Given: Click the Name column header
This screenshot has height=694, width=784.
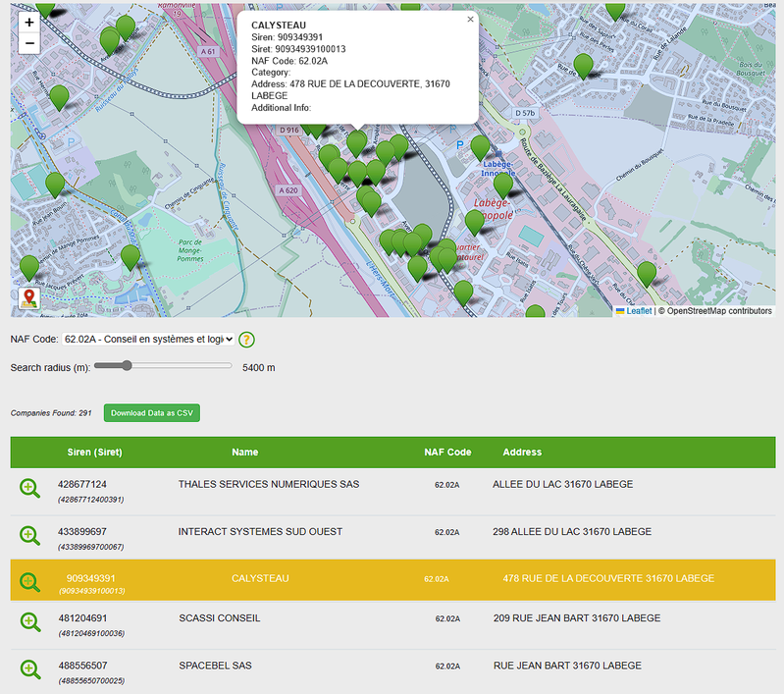Looking at the screenshot, I should (x=245, y=453).
